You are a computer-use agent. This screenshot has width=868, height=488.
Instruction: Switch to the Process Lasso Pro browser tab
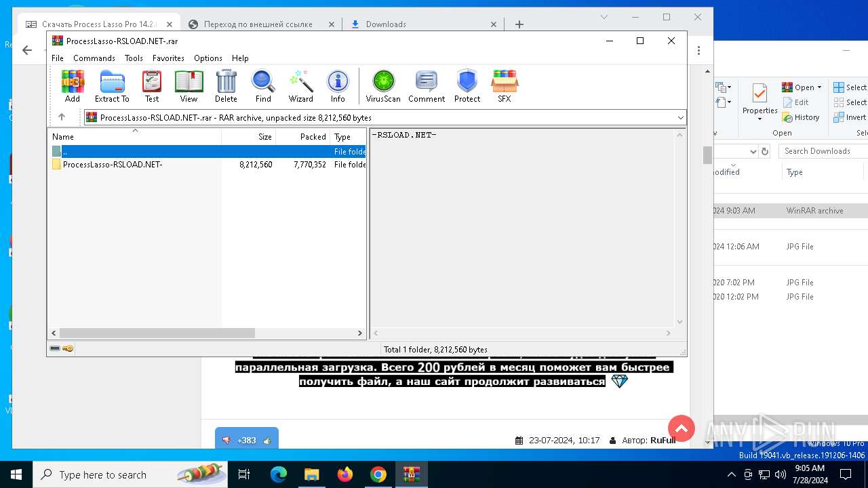click(x=98, y=24)
